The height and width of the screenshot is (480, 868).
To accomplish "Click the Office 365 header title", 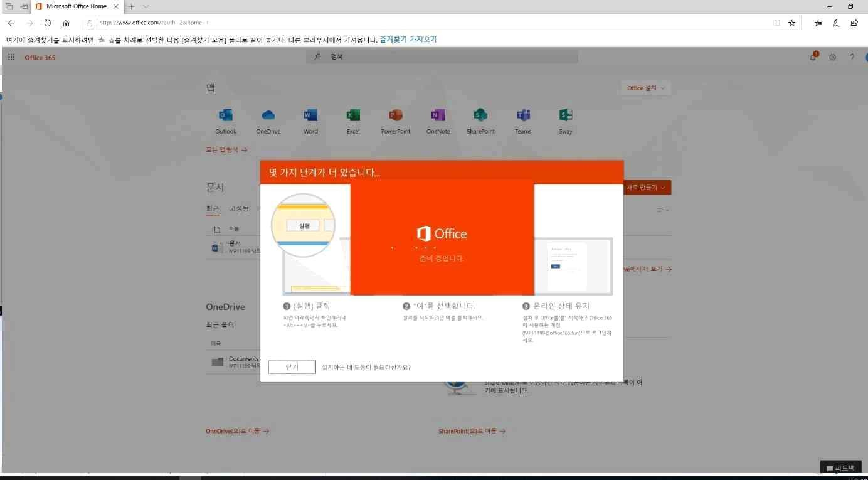I will 40,58.
